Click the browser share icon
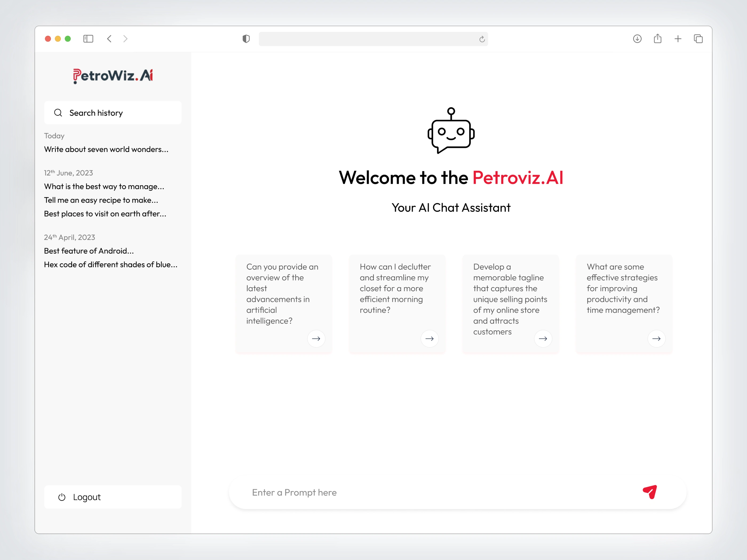747x560 pixels. [657, 39]
